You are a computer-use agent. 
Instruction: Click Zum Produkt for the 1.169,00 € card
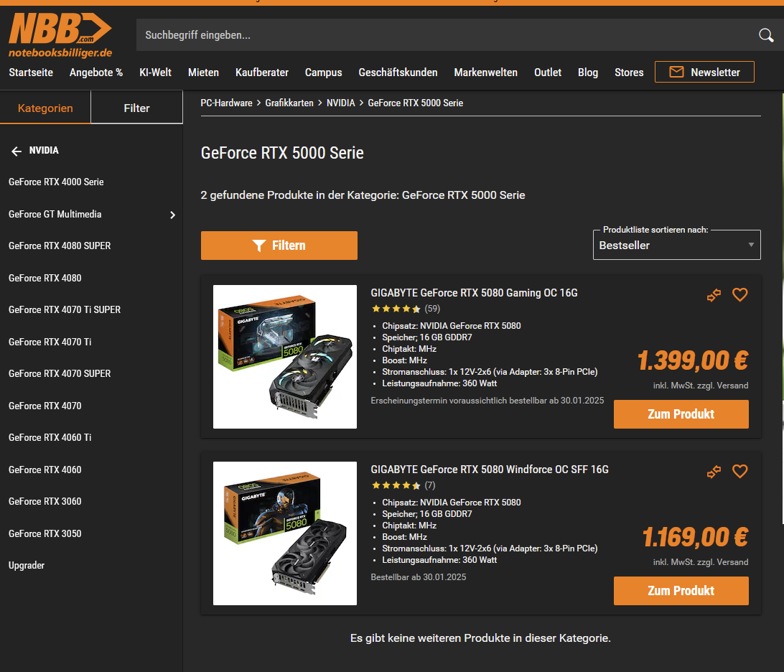pos(681,590)
